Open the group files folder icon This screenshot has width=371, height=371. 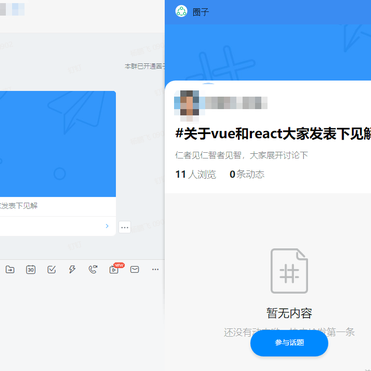pyautogui.click(x=10, y=269)
